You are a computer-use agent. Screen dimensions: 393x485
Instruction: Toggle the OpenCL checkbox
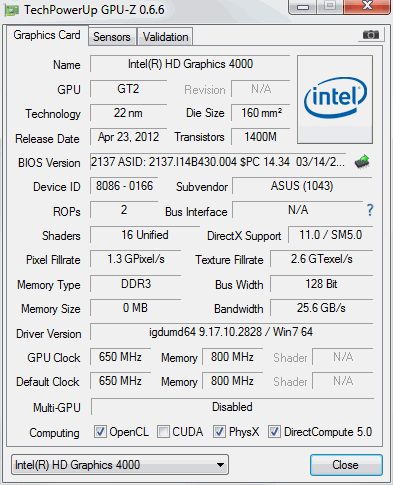tap(100, 432)
